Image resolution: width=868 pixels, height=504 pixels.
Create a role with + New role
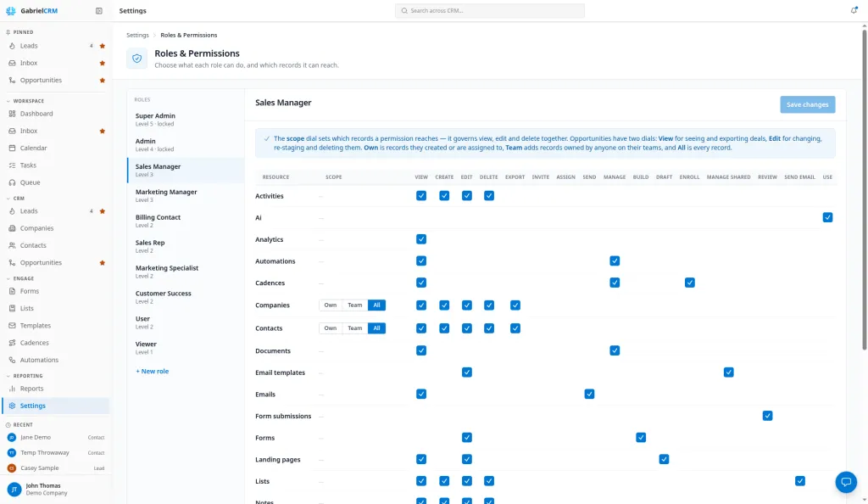pyautogui.click(x=153, y=372)
